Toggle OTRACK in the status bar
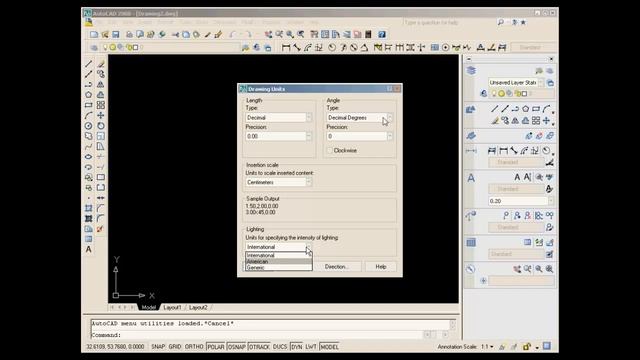The image size is (640, 360). pos(259,347)
